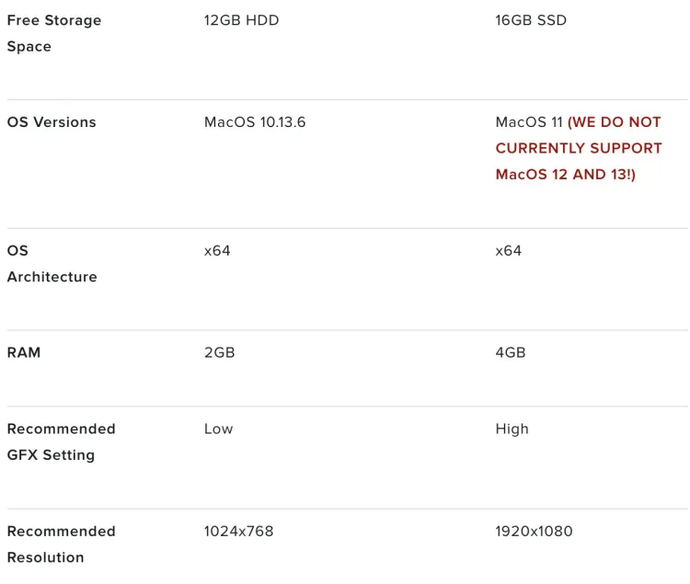The height and width of the screenshot is (584, 690).
Task: Click the 12GB HDD minimum storage value
Action: click(241, 20)
